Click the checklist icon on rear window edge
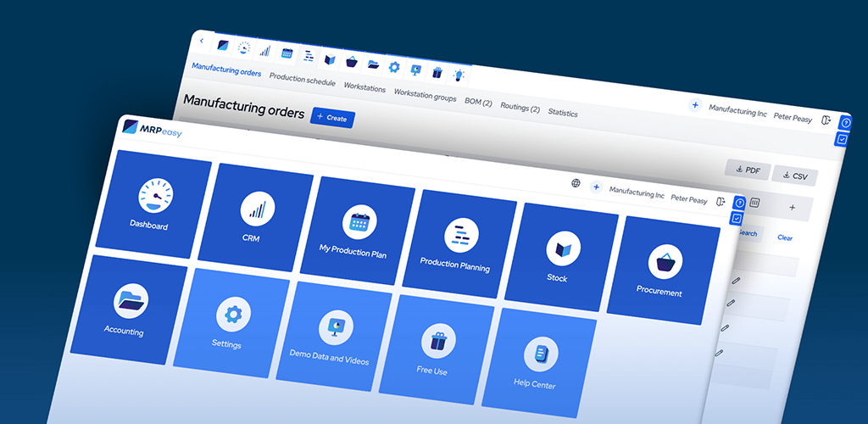 pyautogui.click(x=842, y=139)
